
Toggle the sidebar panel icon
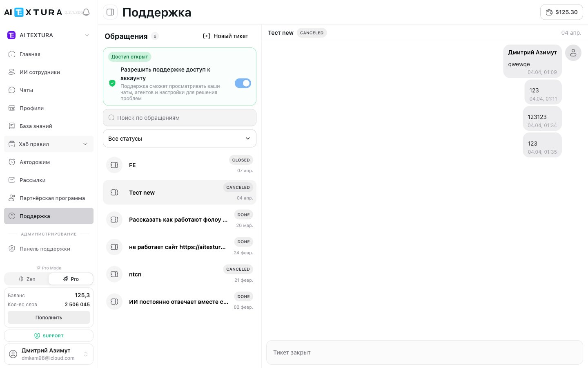pyautogui.click(x=110, y=12)
